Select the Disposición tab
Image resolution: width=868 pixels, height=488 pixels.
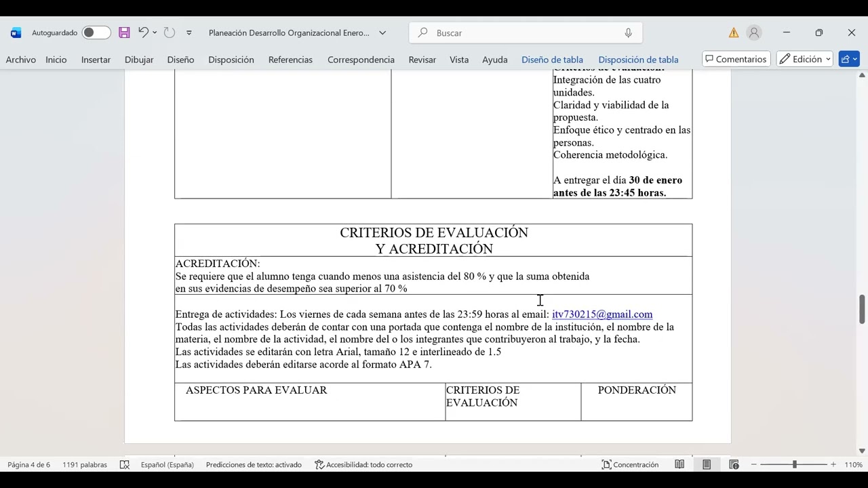pyautogui.click(x=231, y=60)
